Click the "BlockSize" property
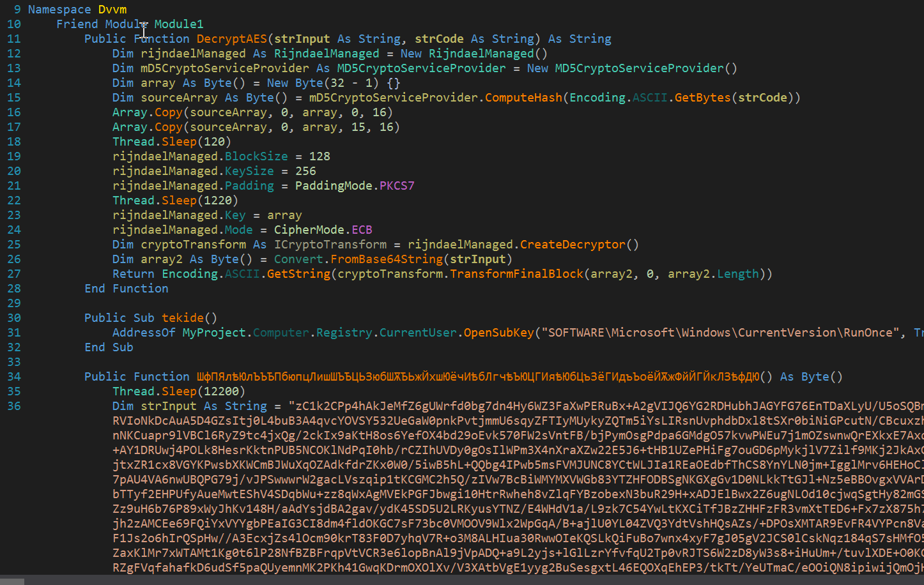Viewport: 924px width, 585px height. pos(256,156)
